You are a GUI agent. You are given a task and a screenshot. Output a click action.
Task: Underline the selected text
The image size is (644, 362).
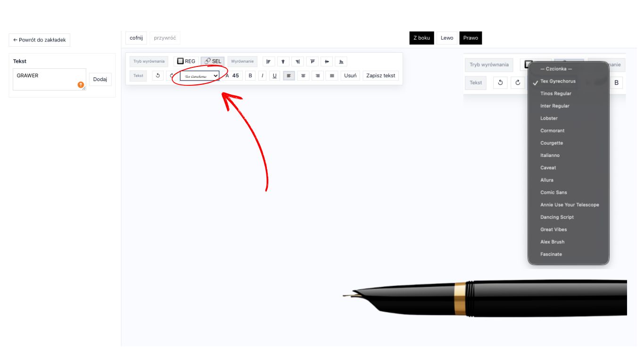275,75
